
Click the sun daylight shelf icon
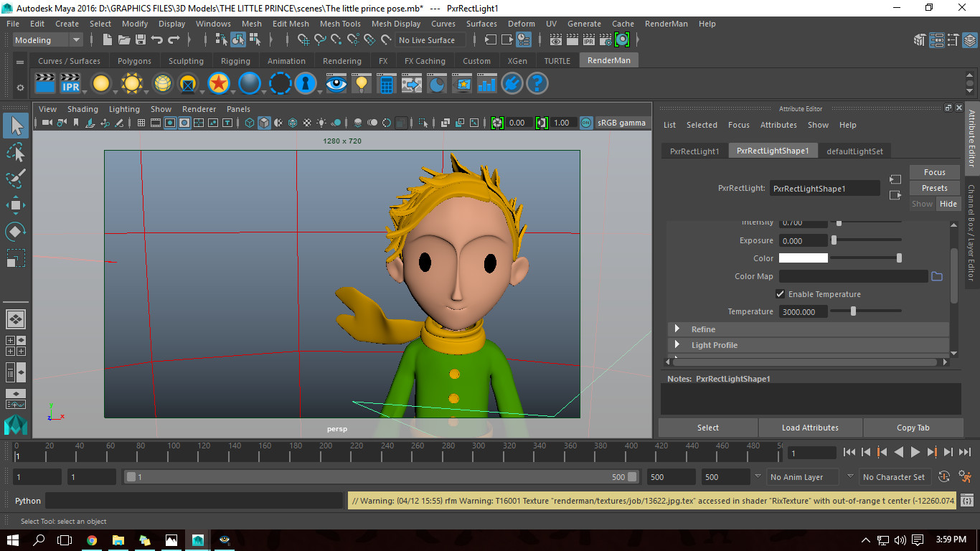point(132,84)
